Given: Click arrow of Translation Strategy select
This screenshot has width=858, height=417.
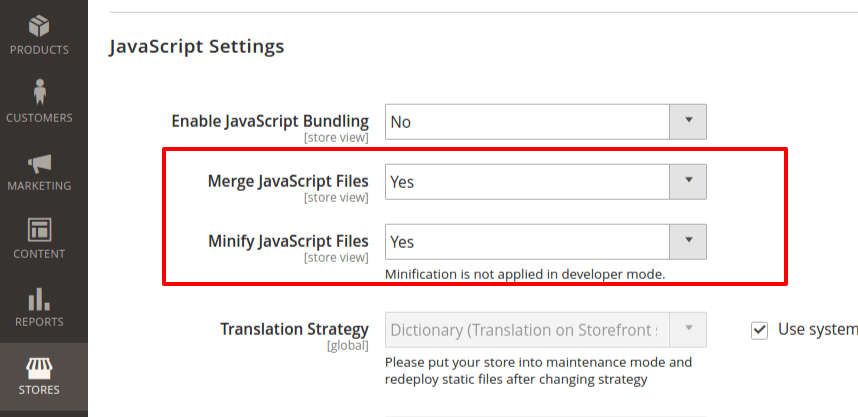Looking at the screenshot, I should (x=688, y=329).
